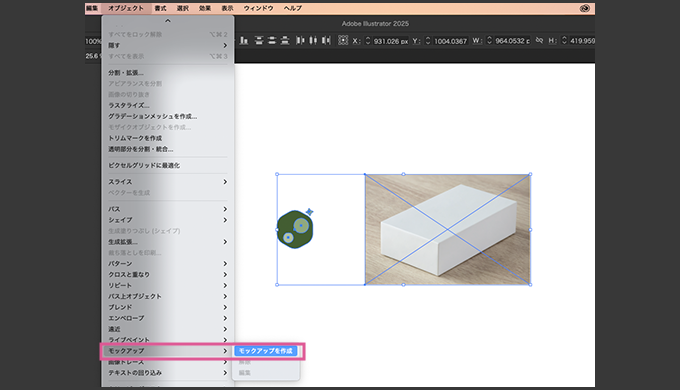Choose ピクセルグリッドに最適化
Viewport: 680px width, 390px height.
coord(167,165)
